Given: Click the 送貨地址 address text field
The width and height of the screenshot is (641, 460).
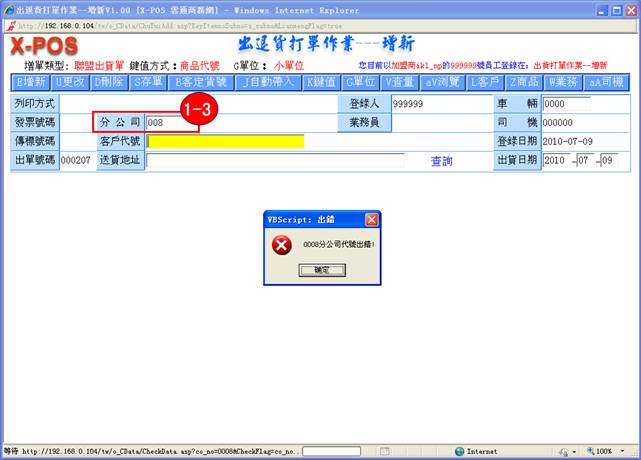Looking at the screenshot, I should click(275, 161).
